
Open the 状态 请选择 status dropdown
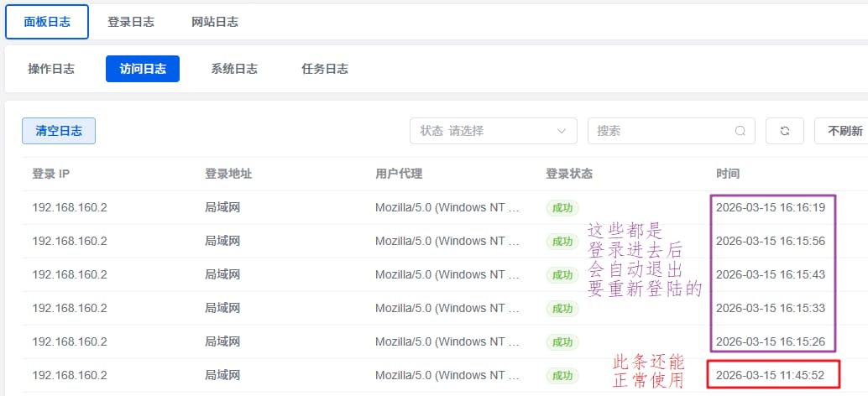point(493,131)
